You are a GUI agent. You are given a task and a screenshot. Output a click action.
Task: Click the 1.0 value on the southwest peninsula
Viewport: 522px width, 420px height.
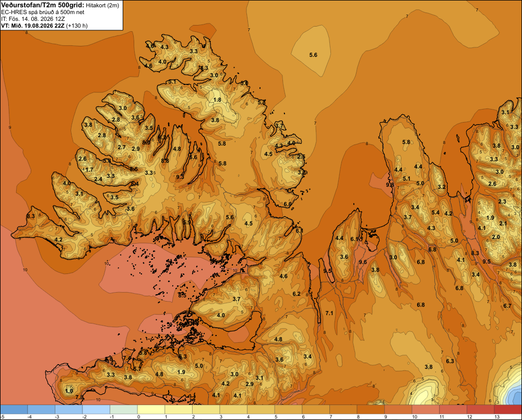click(69, 391)
